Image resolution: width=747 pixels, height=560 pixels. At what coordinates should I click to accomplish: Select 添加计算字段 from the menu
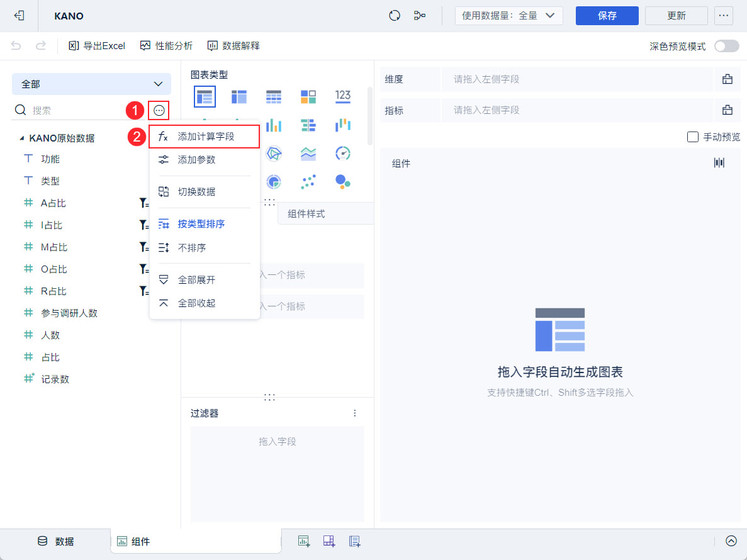click(205, 137)
